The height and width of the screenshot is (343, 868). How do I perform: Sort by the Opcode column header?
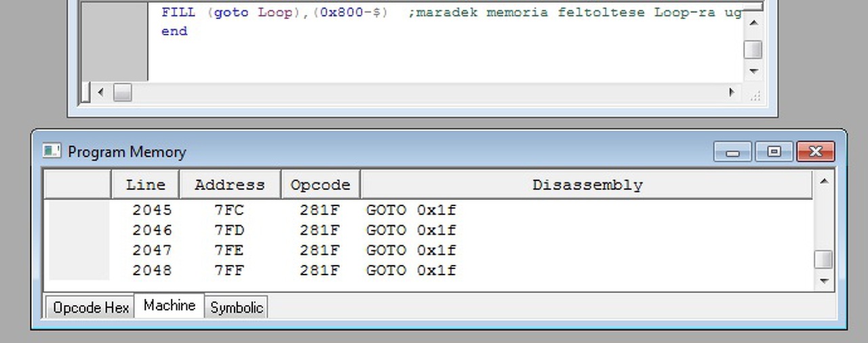(x=320, y=185)
